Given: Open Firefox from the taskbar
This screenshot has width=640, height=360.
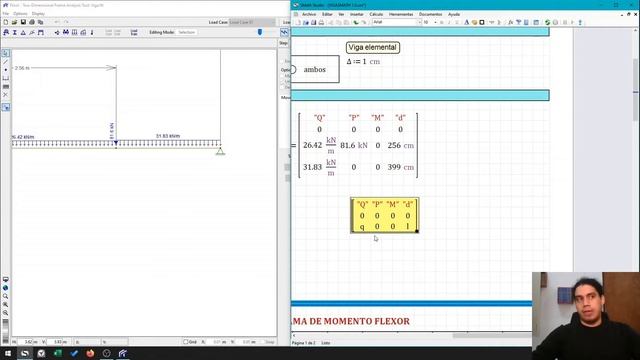Looking at the screenshot, I should pyautogui.click(x=90, y=353).
